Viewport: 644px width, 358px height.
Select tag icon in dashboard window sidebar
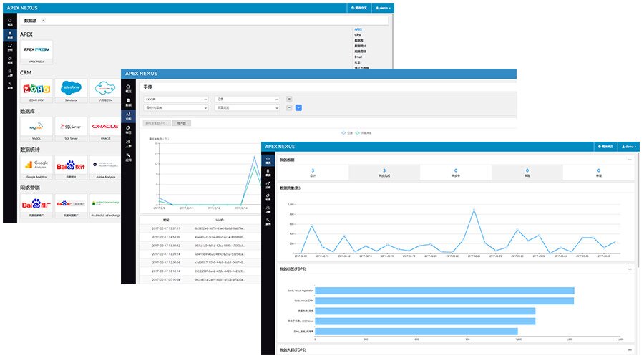pyautogui.click(x=268, y=197)
